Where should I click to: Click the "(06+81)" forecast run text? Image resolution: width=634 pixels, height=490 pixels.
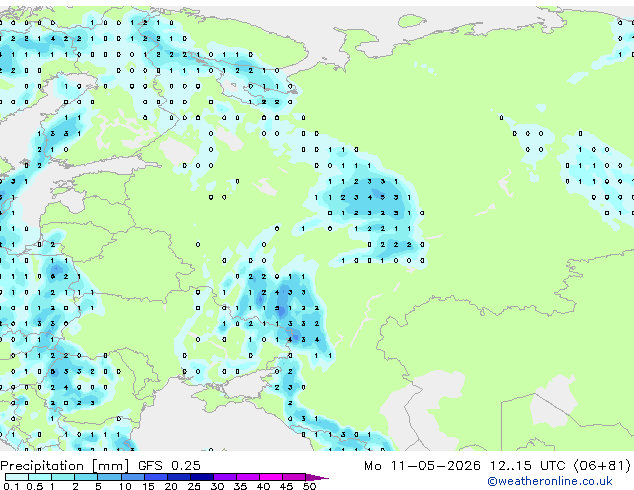602,466
